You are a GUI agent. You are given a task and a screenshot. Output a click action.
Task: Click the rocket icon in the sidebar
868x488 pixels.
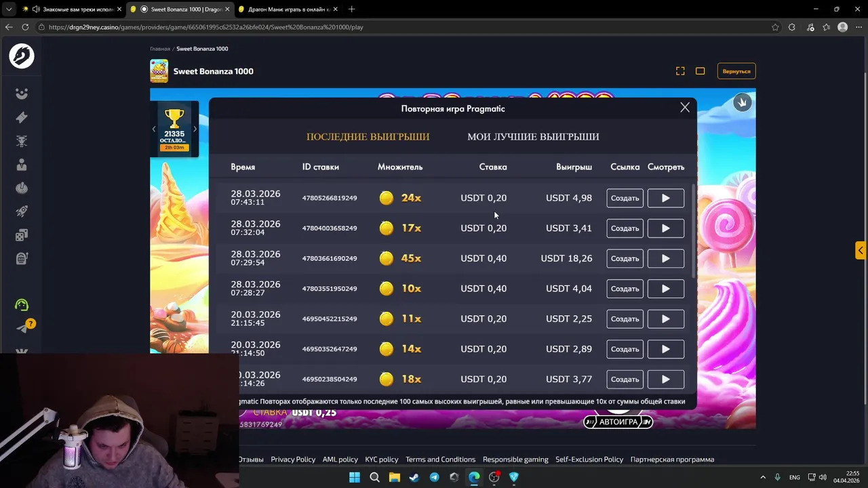coord(22,211)
